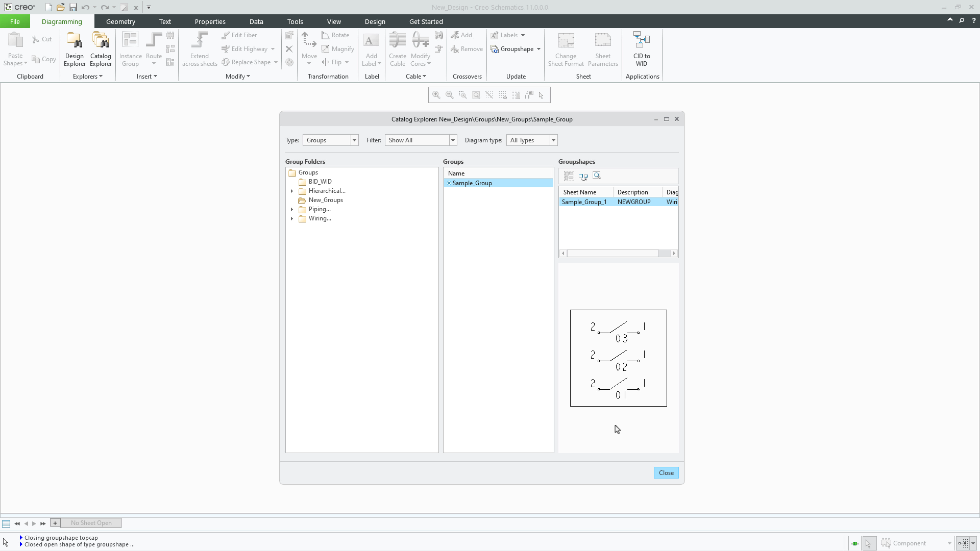Expand the Wiring folder in Group Folders
The image size is (980, 551).
[x=292, y=219]
